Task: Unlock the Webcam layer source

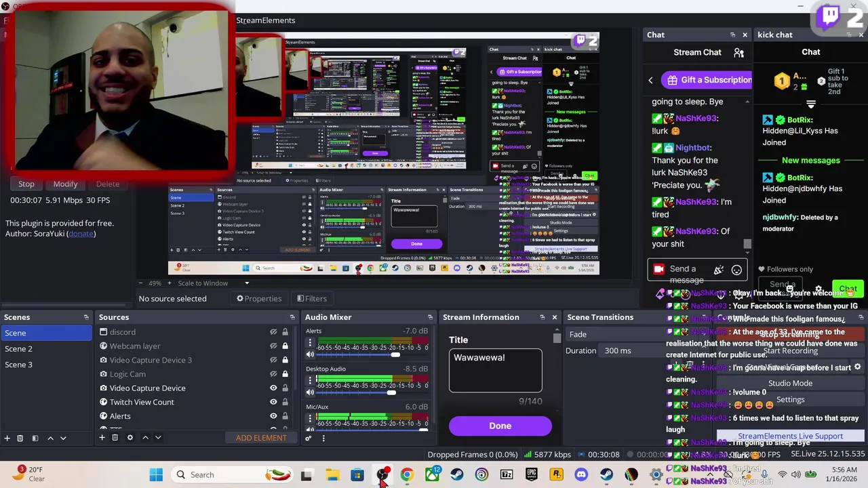Action: pos(285,346)
